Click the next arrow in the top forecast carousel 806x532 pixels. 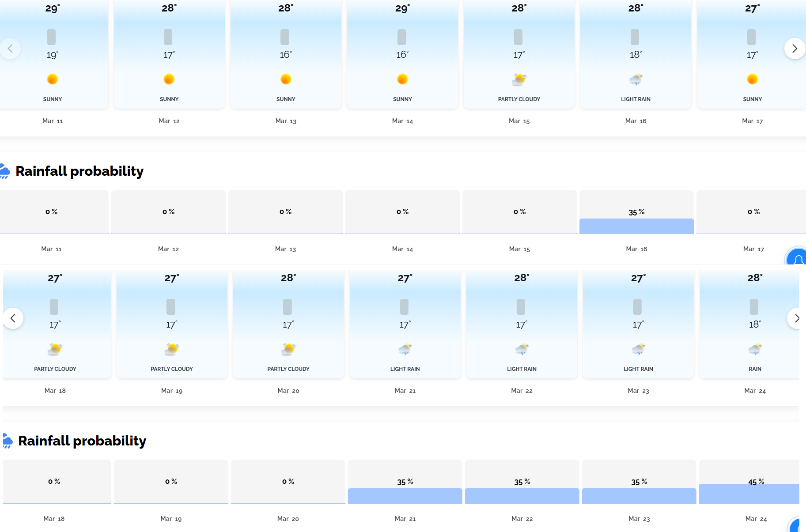[795, 49]
